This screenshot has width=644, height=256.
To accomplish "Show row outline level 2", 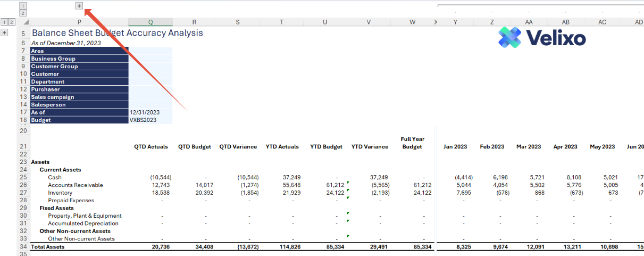I will click(x=11, y=22).
